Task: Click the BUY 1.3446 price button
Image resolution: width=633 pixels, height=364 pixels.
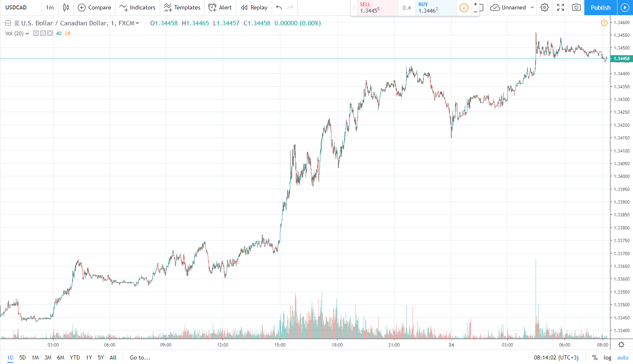Action: (435, 8)
